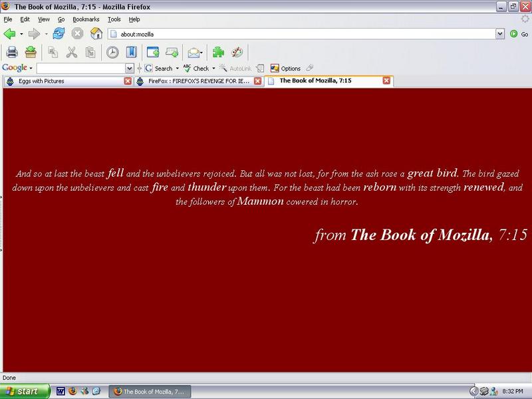The width and height of the screenshot is (532, 399).
Task: Expand the Google search box dropdown
Action: (x=129, y=68)
